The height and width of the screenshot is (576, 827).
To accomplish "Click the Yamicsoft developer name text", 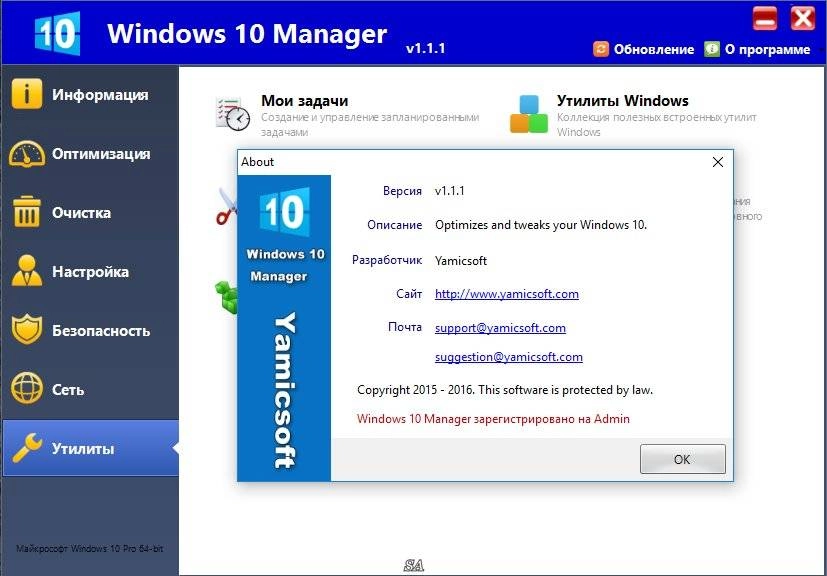I will (460, 261).
